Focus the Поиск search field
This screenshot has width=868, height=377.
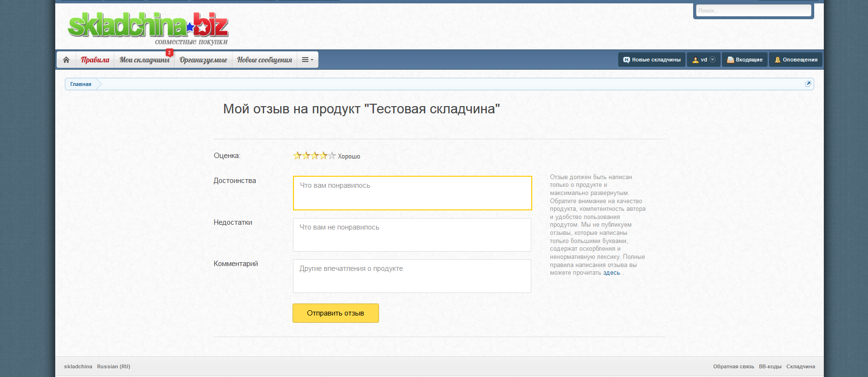click(x=753, y=11)
